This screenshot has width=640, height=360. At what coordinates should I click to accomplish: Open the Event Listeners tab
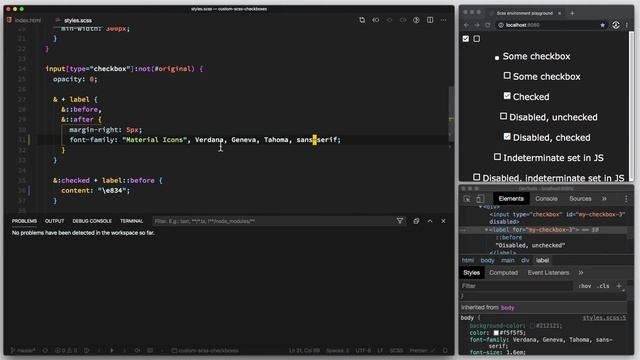point(548,273)
